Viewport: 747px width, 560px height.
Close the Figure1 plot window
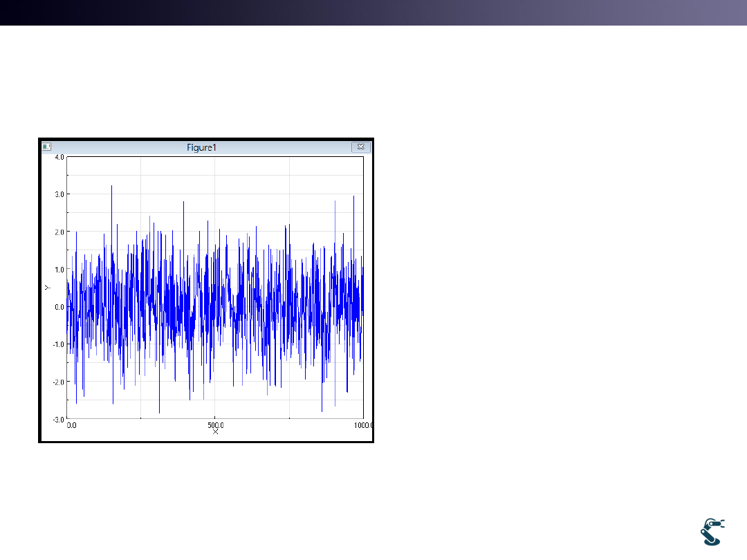click(x=360, y=147)
